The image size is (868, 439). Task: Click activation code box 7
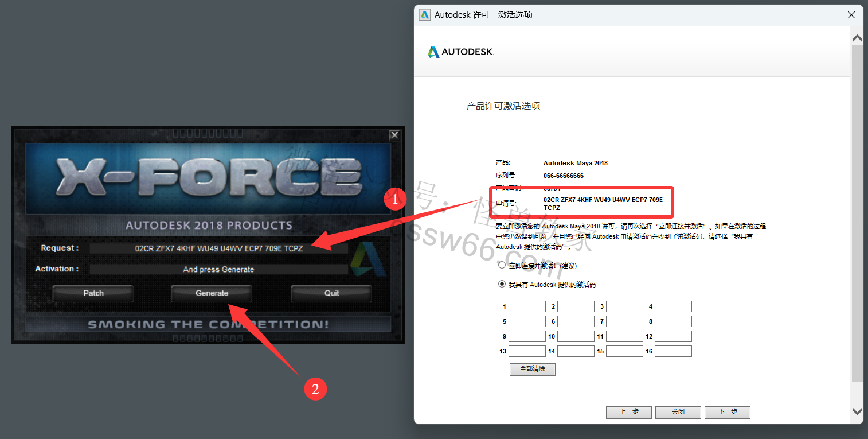coord(624,321)
